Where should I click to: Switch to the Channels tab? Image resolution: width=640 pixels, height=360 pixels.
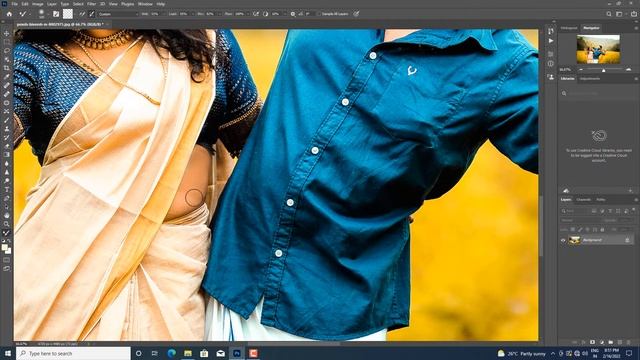coord(583,200)
